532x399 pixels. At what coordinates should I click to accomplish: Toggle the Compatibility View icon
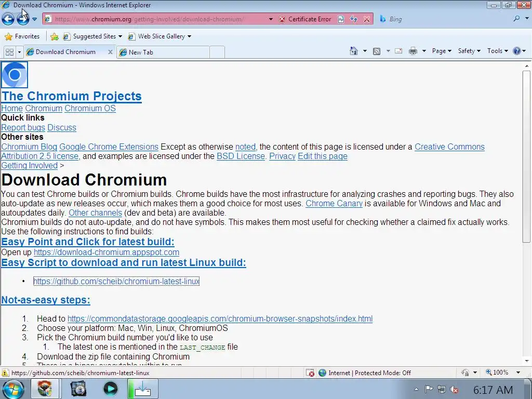(341, 19)
